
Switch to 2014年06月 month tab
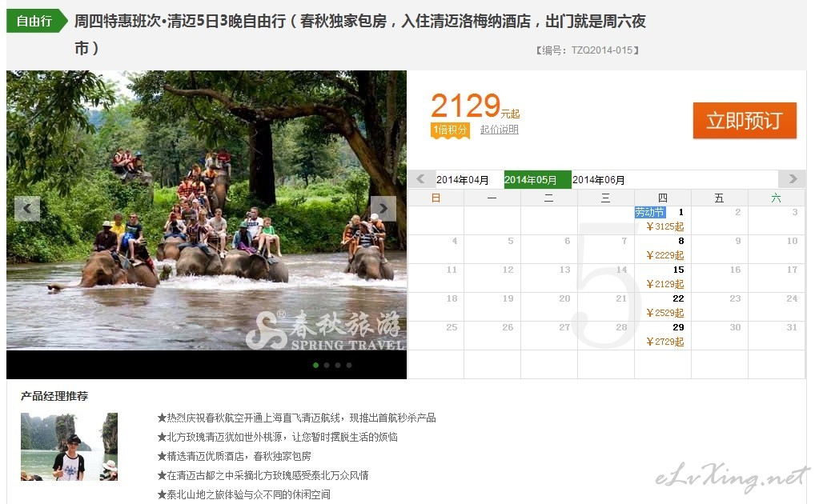[x=599, y=180]
